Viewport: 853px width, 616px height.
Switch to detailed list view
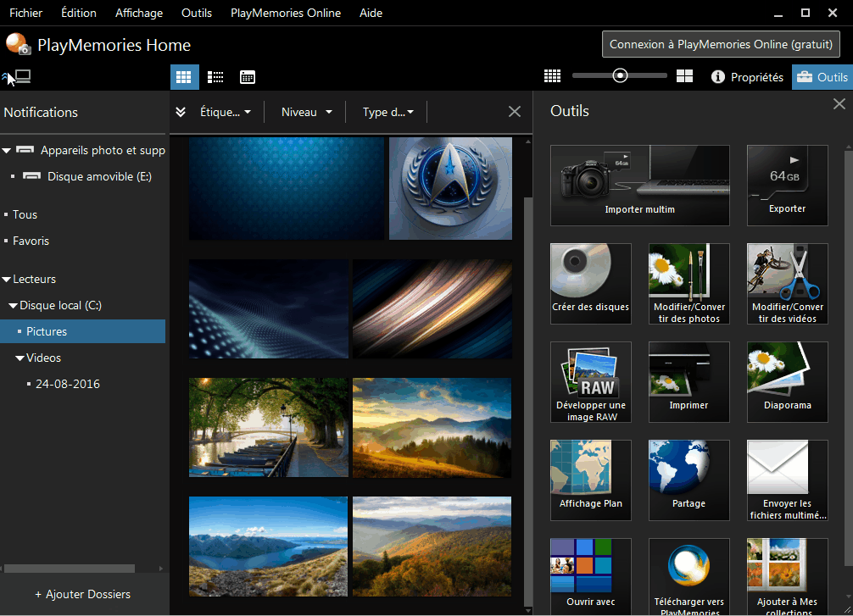point(215,77)
